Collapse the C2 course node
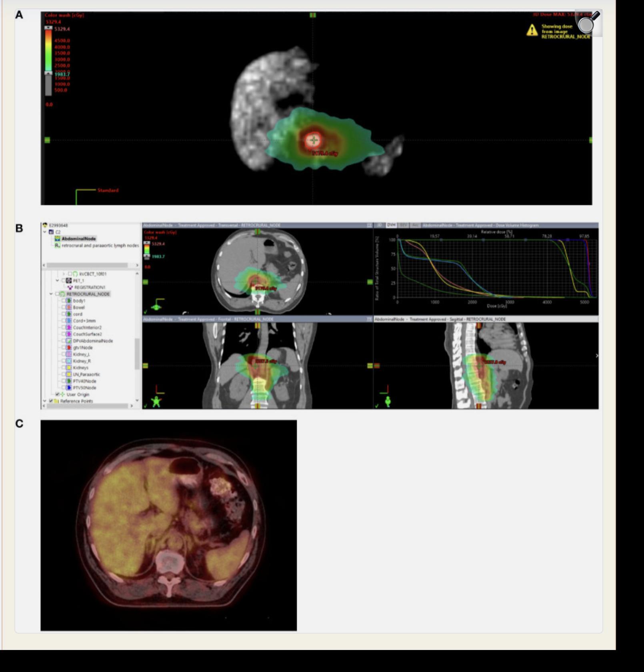Screen dimensions: 644x672 [x=44, y=231]
